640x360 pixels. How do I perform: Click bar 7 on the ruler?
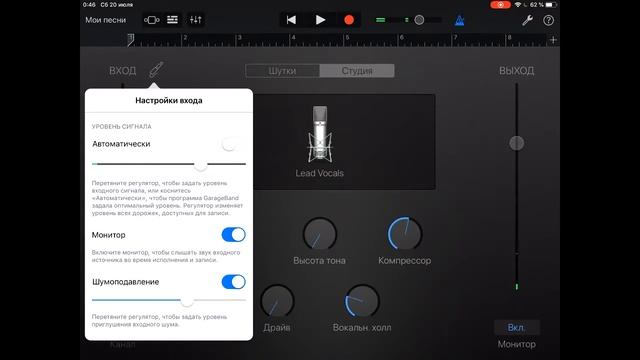point(455,38)
